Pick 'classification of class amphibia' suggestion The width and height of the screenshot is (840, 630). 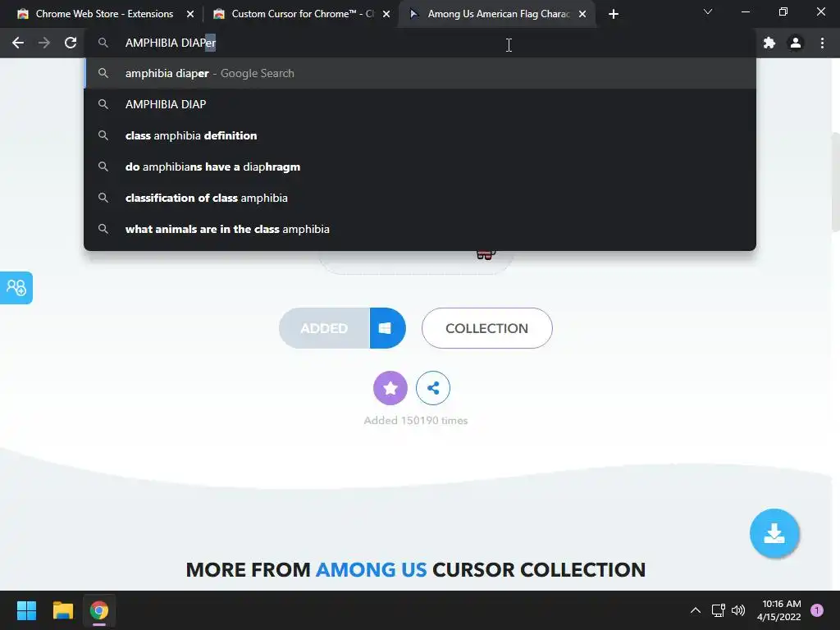click(420, 198)
